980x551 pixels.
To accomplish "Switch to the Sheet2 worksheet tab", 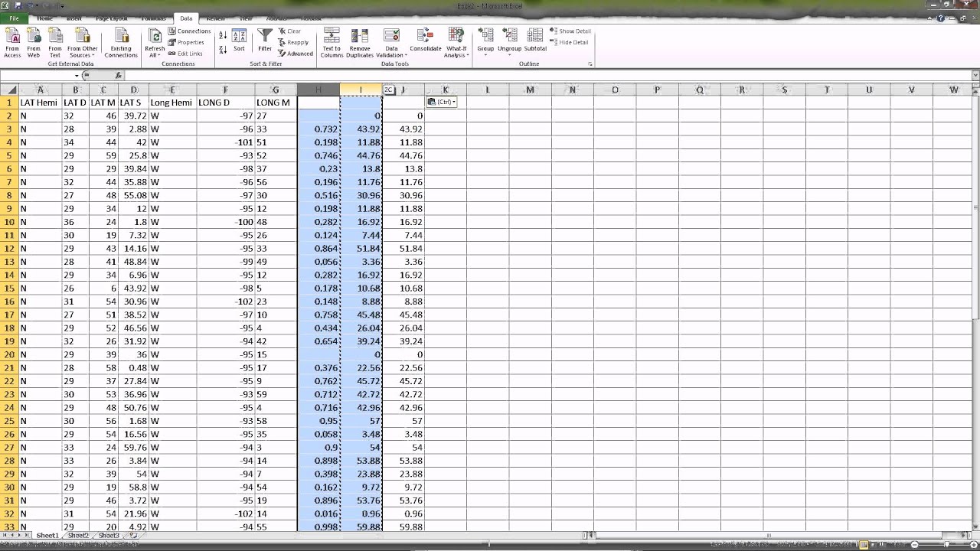I will [x=78, y=536].
